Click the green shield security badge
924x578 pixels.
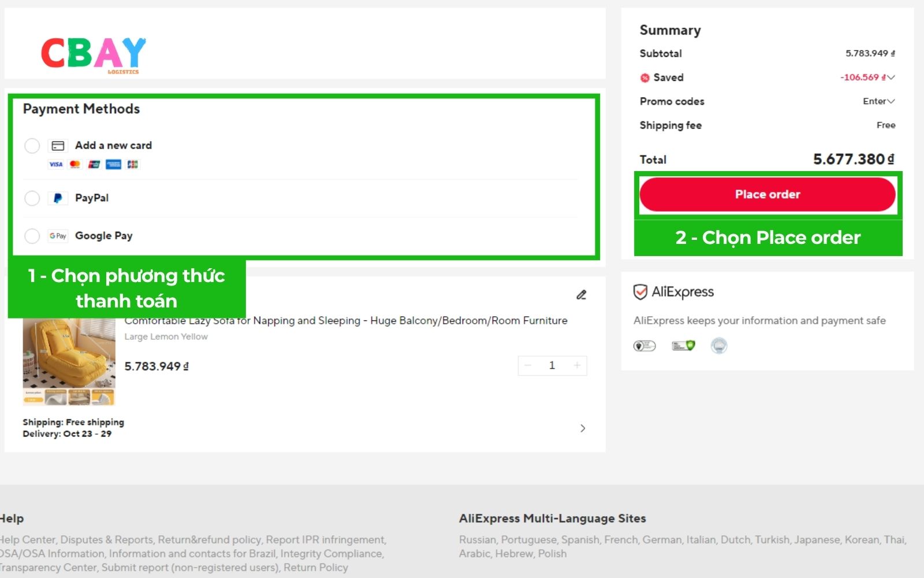[683, 346]
